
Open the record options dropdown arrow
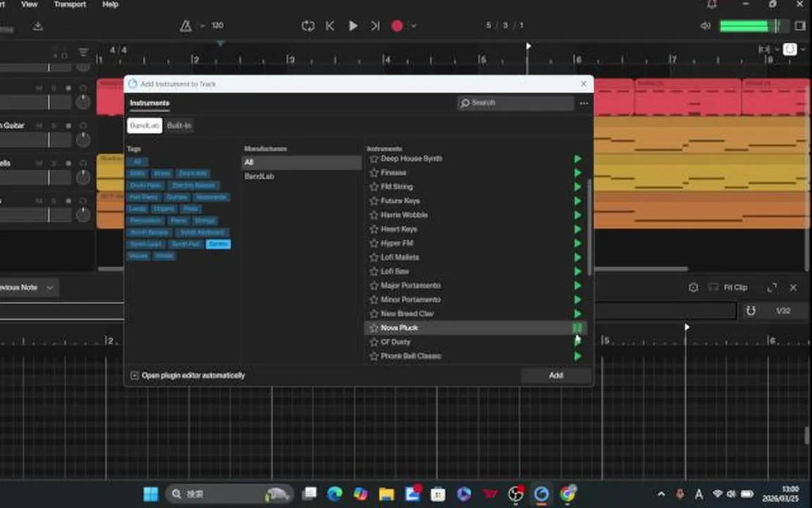[413, 26]
